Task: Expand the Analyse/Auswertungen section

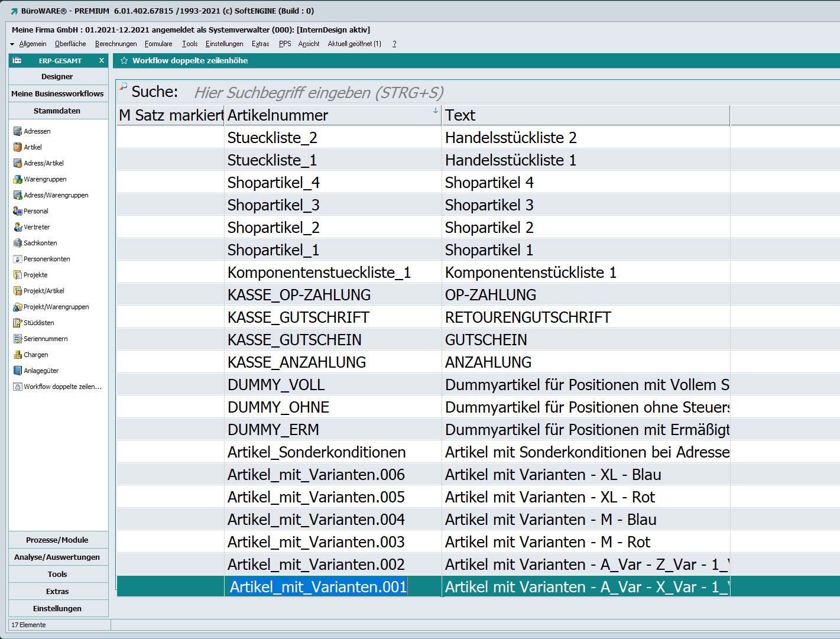Action: pyautogui.click(x=58, y=557)
